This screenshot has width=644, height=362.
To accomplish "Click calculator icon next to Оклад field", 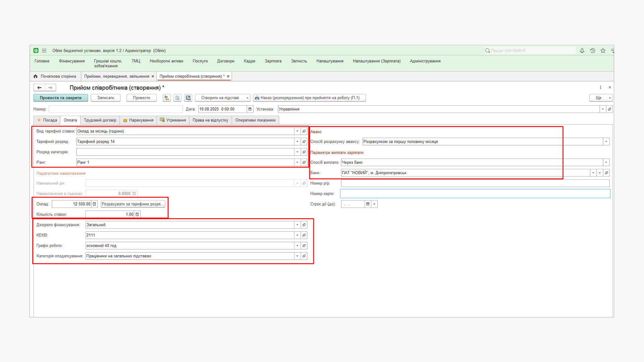I will pos(95,204).
